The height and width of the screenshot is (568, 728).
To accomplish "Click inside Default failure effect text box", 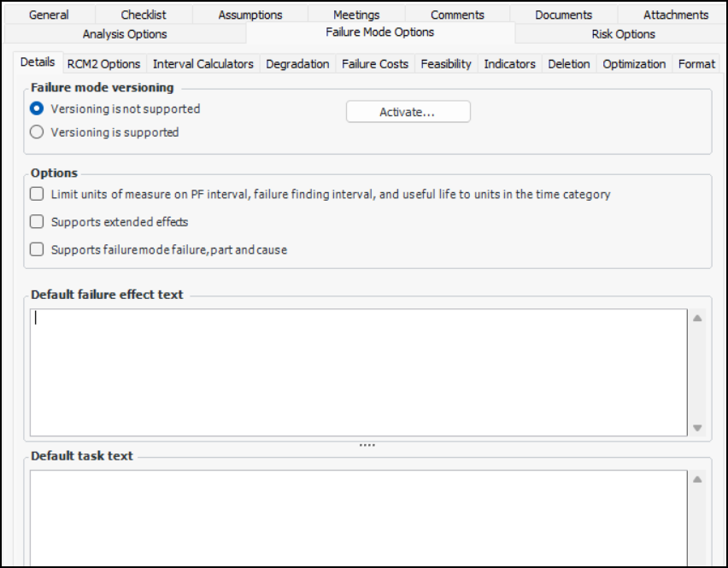I will (x=358, y=372).
